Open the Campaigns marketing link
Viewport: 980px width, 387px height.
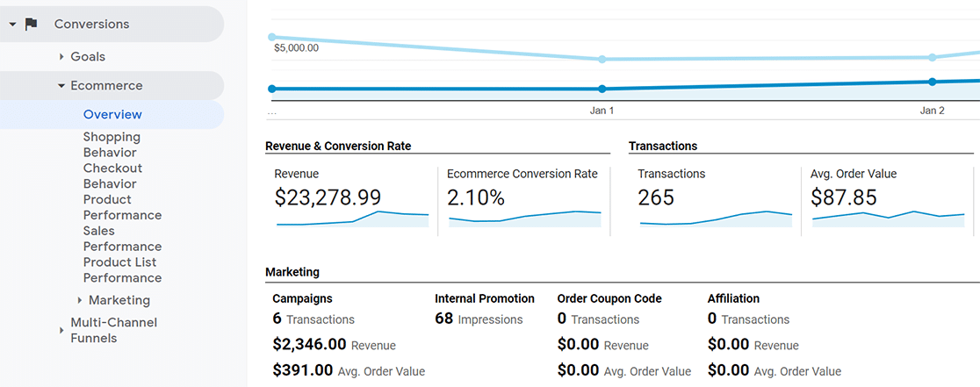302,299
